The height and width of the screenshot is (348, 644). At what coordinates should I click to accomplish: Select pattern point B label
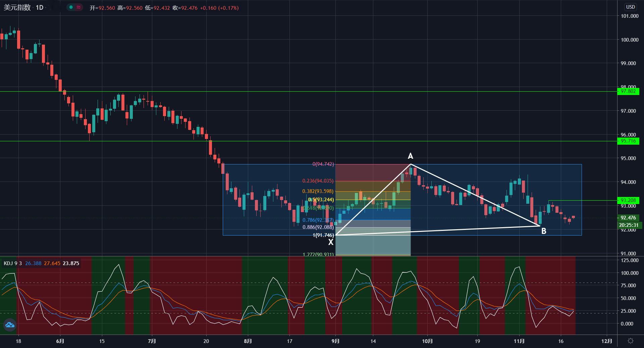[544, 231]
